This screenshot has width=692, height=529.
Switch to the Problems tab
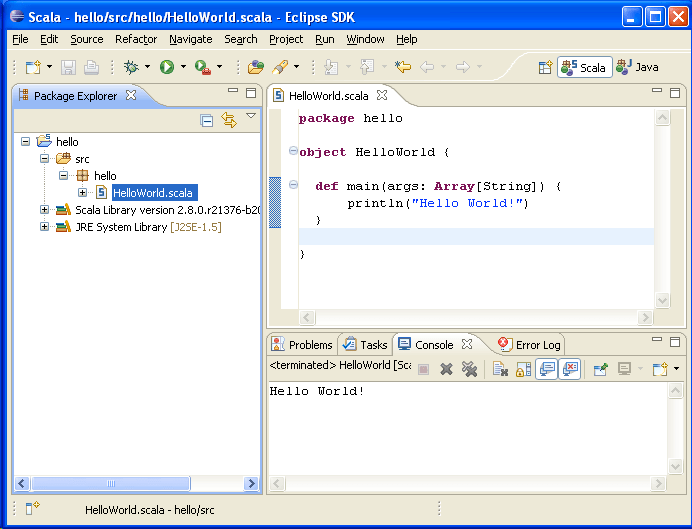302,345
